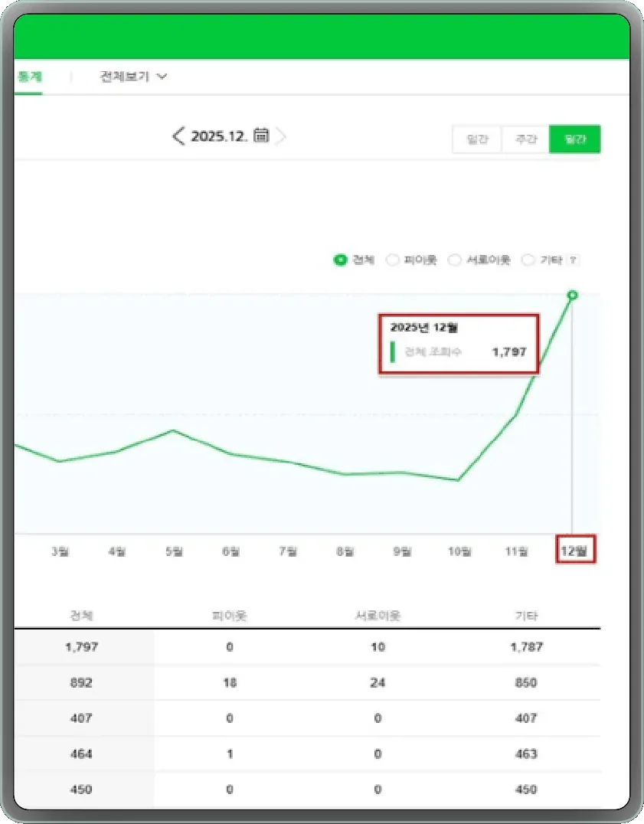Click the 450 cell in 전체 column
This screenshot has height=824, width=644.
pos(81,790)
